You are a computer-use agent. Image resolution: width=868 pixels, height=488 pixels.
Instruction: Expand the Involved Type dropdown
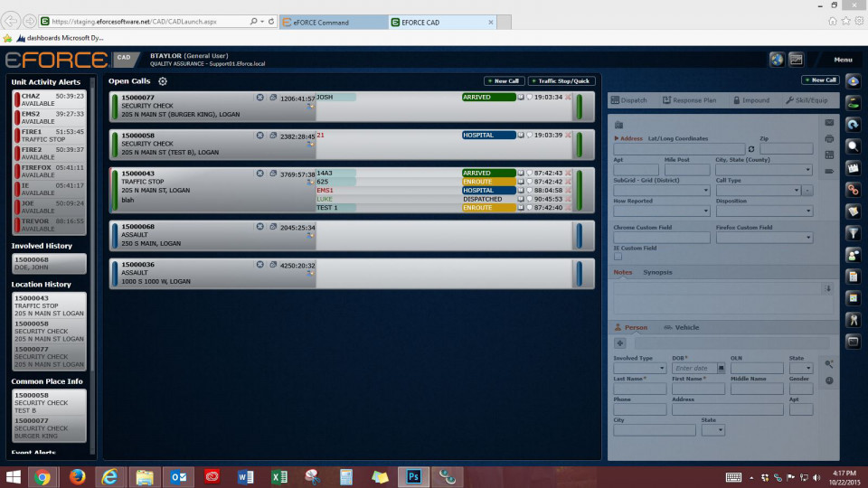(662, 369)
